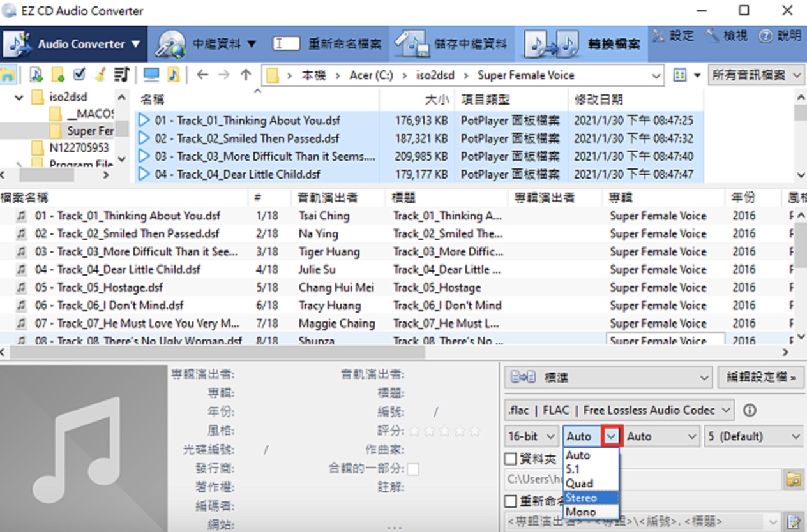807x532 pixels.
Task: Toggle the 合輯的一部分 compilation checkbox
Action: click(413, 469)
